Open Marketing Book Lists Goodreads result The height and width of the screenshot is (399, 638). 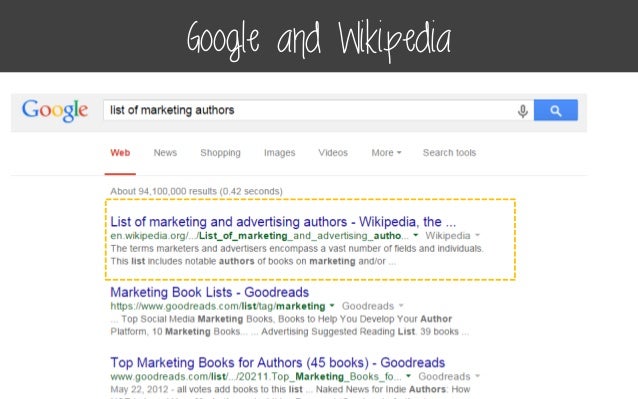pyautogui.click(x=210, y=292)
